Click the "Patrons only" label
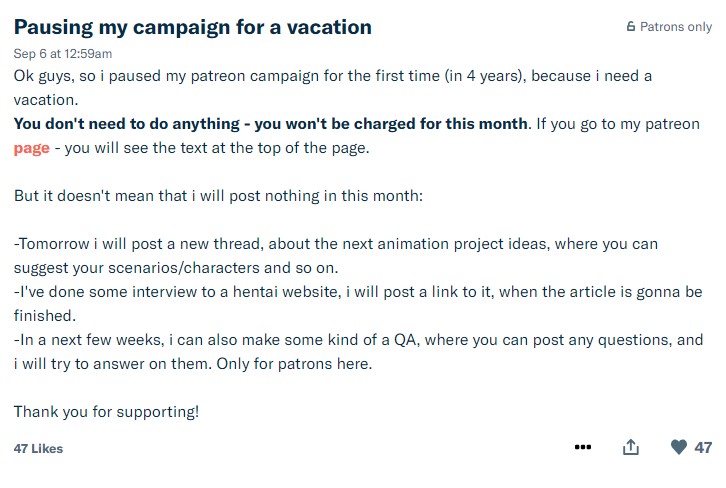This screenshot has width=726, height=488. click(x=676, y=27)
